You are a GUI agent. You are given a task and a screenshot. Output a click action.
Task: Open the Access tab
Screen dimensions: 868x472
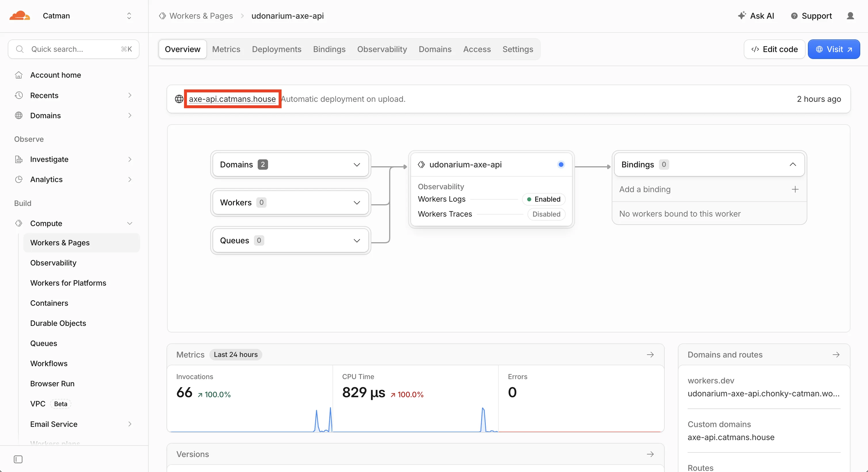point(477,49)
